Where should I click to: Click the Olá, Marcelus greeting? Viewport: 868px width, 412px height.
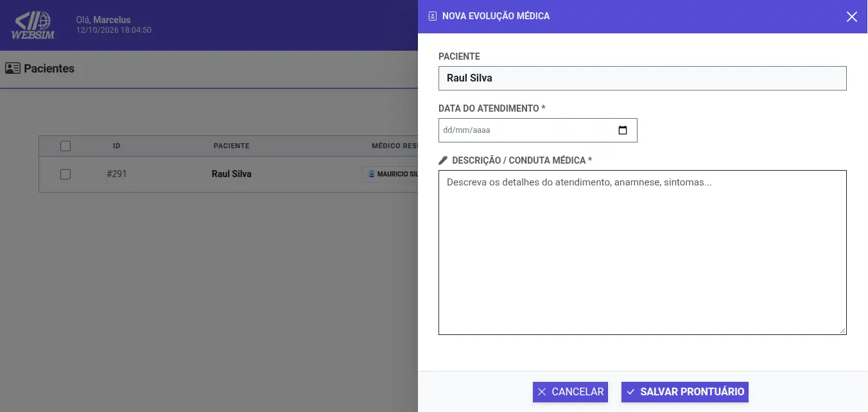(x=103, y=20)
